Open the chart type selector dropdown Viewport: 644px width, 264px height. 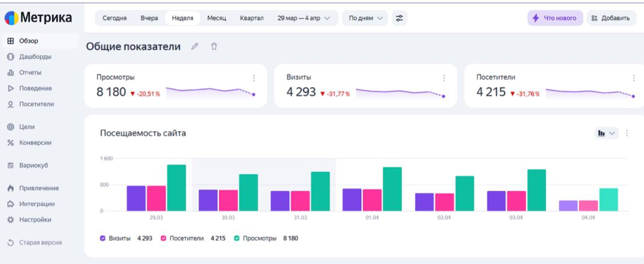pyautogui.click(x=607, y=133)
